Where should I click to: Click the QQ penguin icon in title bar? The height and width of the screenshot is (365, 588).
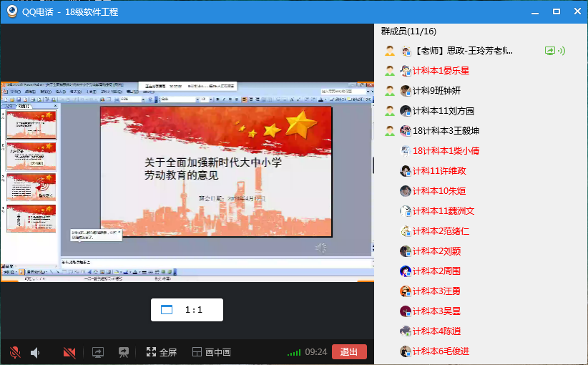pyautogui.click(x=12, y=11)
